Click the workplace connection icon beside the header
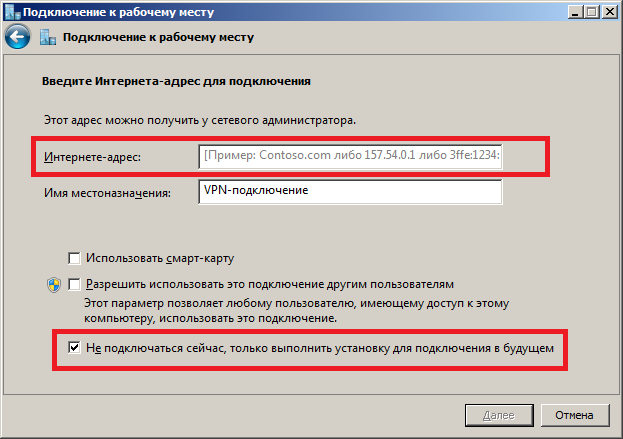The width and height of the screenshot is (623, 439). point(47,38)
